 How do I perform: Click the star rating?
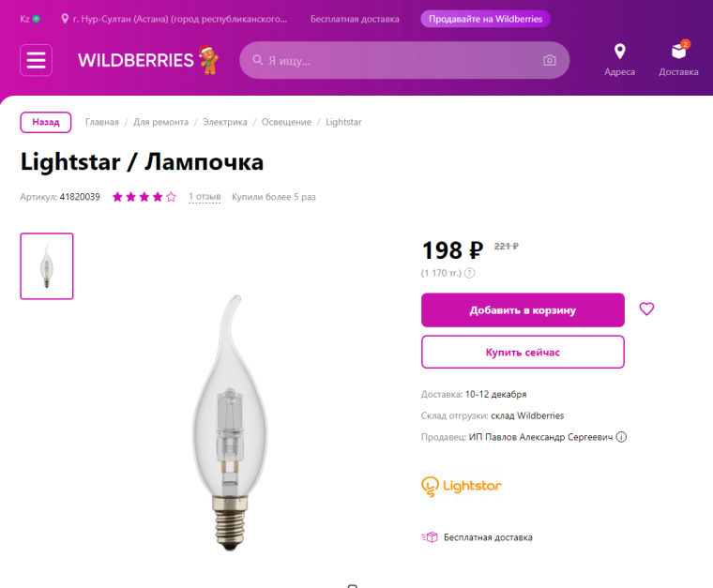(144, 197)
